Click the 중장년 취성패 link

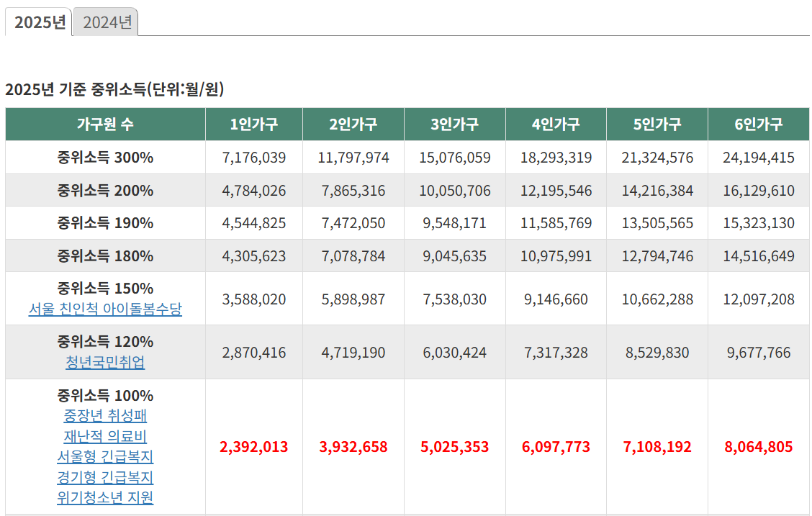coord(104,417)
